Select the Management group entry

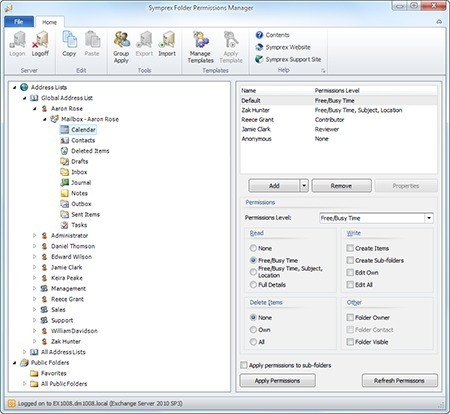coord(63,289)
